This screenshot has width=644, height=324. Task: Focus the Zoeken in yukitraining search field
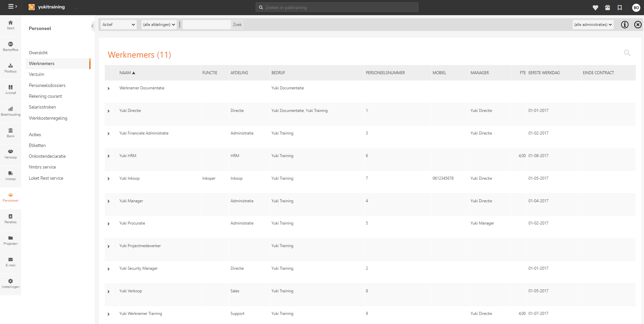tap(337, 7)
